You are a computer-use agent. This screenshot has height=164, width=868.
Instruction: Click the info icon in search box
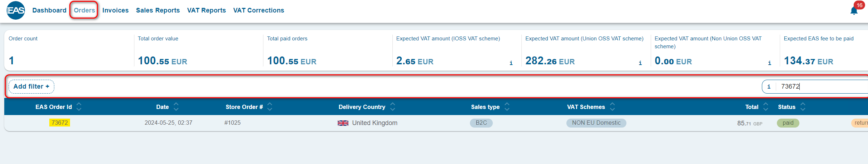pyautogui.click(x=769, y=87)
